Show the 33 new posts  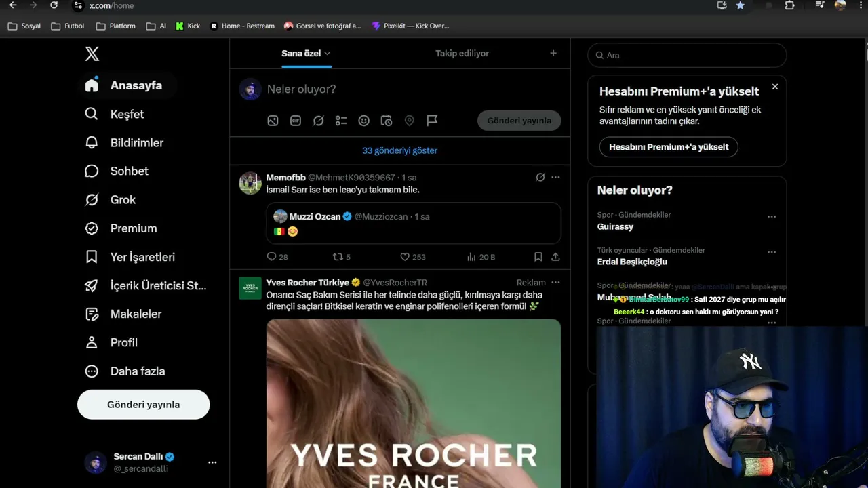399,150
